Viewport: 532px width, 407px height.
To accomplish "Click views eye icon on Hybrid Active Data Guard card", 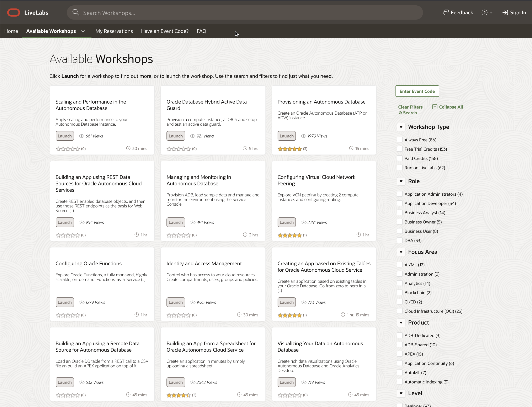I will coord(192,136).
